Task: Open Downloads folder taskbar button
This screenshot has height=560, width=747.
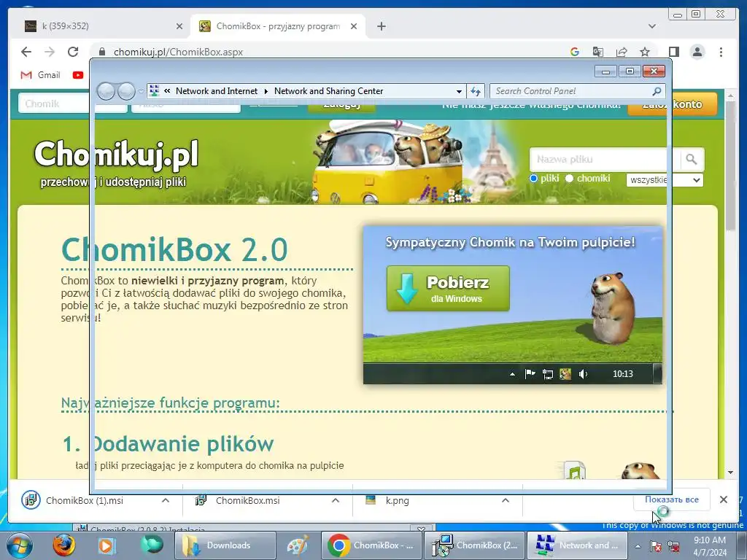Action: (225, 545)
